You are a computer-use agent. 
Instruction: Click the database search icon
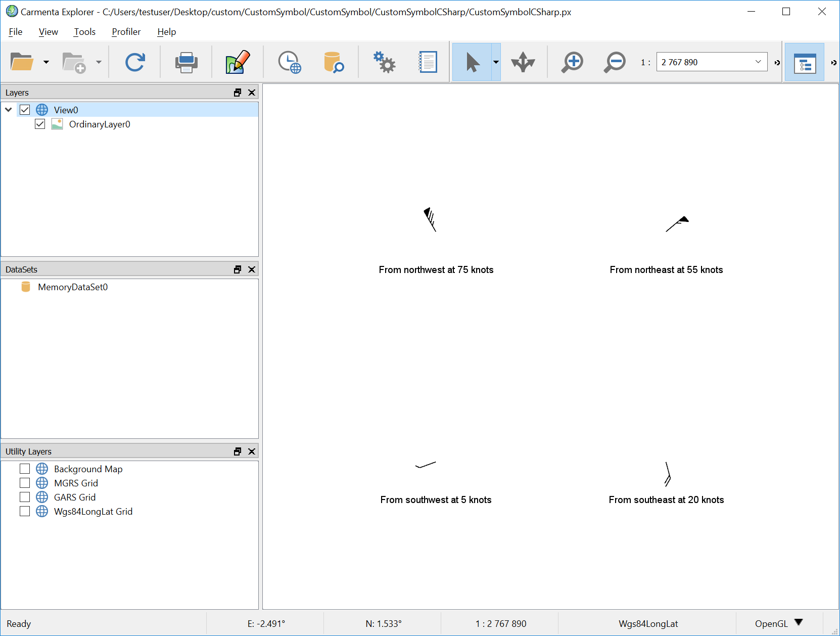[x=333, y=62]
